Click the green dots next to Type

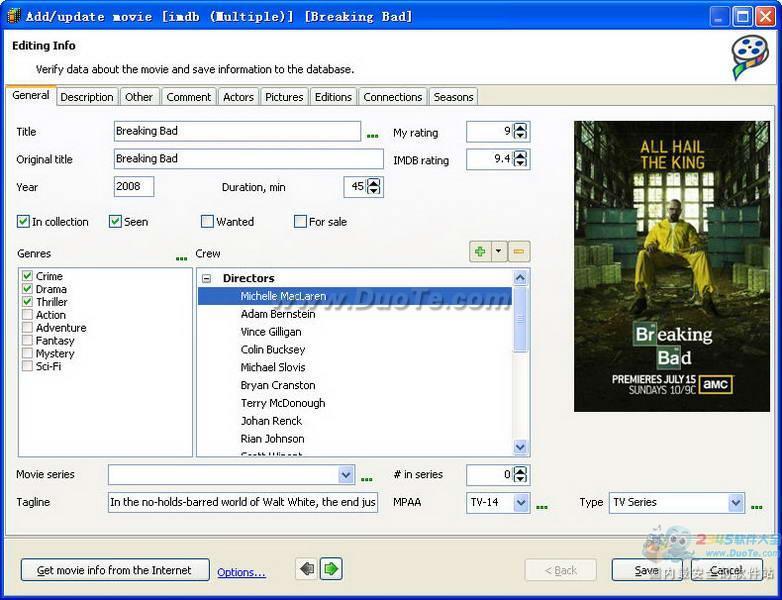point(757,507)
